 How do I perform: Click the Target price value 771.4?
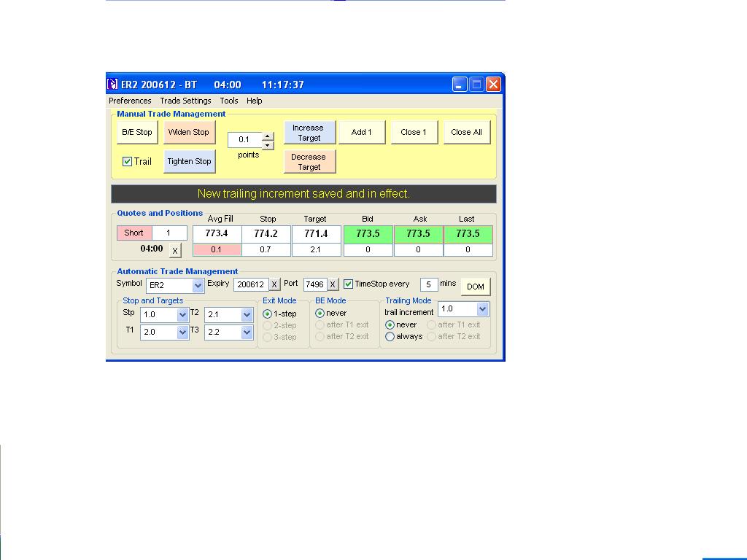coord(317,234)
